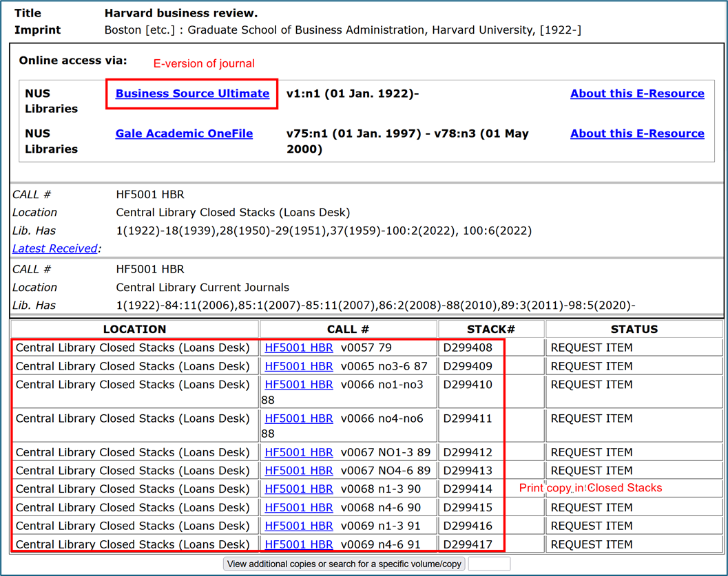Open HF5001 HBR call number for v0066 no4-no6

coord(298,418)
